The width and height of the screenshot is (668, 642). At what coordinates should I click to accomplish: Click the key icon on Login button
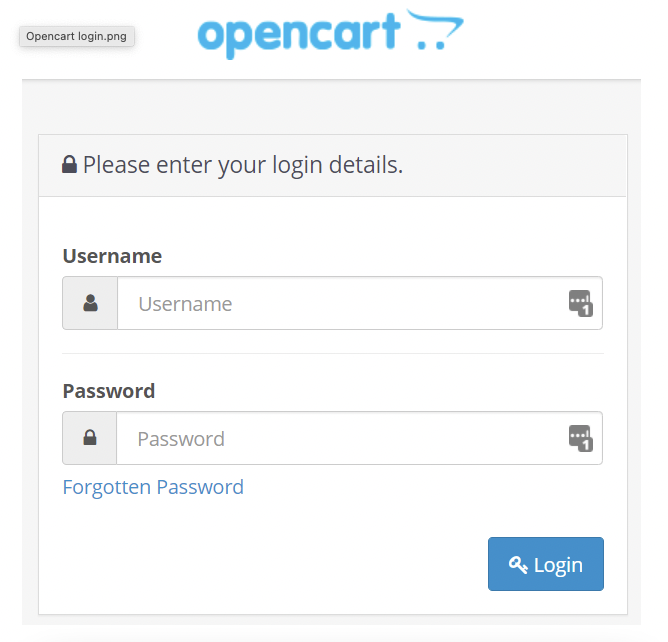pyautogui.click(x=518, y=565)
